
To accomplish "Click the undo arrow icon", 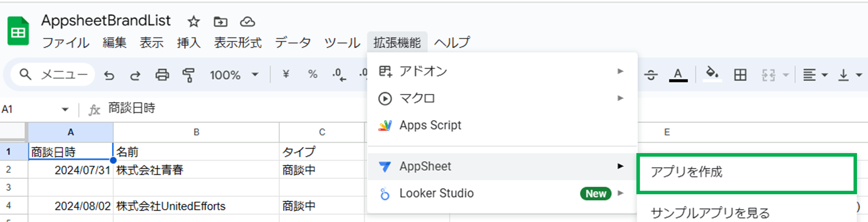I will [x=109, y=75].
